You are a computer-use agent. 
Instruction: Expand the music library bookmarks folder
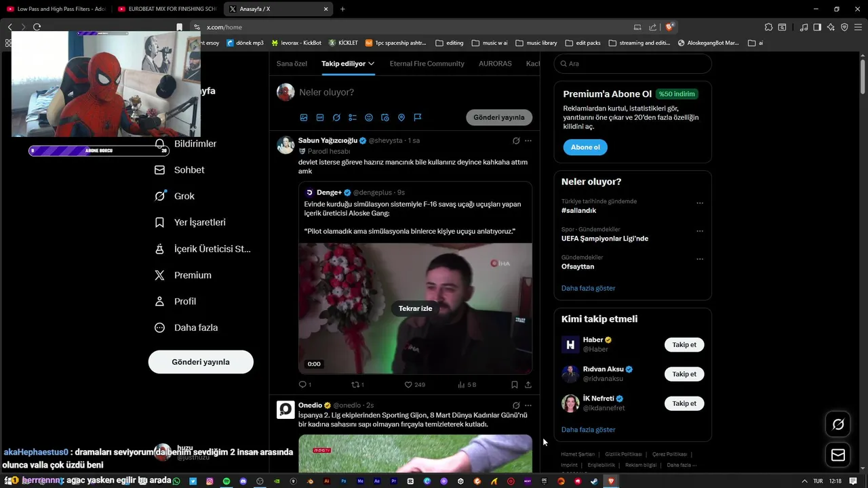pyautogui.click(x=536, y=43)
